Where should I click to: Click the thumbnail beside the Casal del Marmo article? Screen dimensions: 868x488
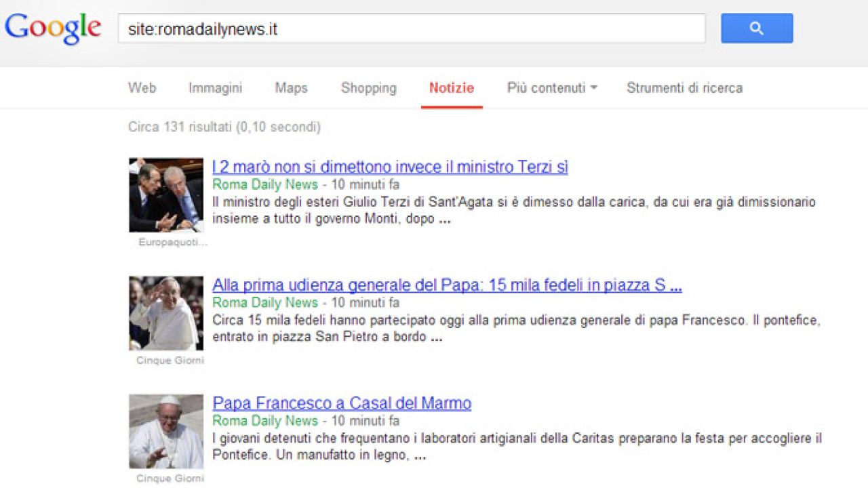166,431
